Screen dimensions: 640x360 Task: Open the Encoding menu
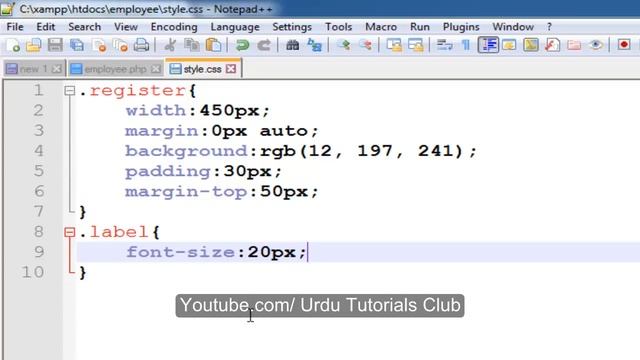point(174,27)
